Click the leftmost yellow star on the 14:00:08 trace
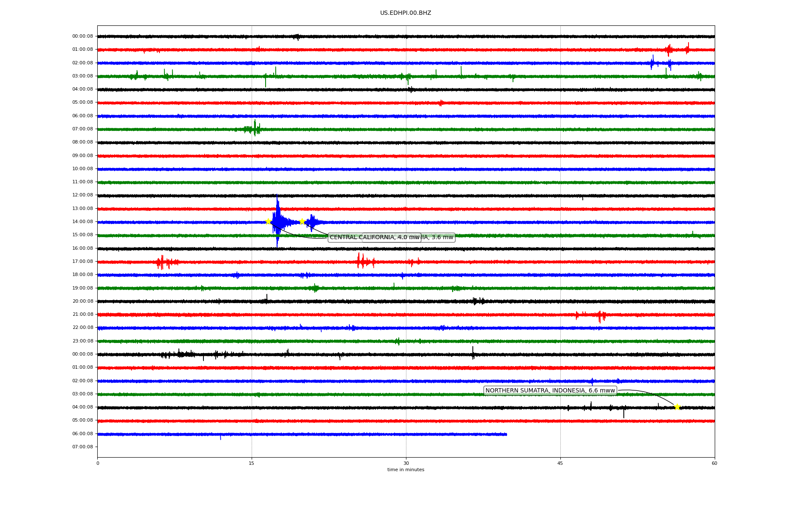The height and width of the screenshot is (508, 812). 268,221
